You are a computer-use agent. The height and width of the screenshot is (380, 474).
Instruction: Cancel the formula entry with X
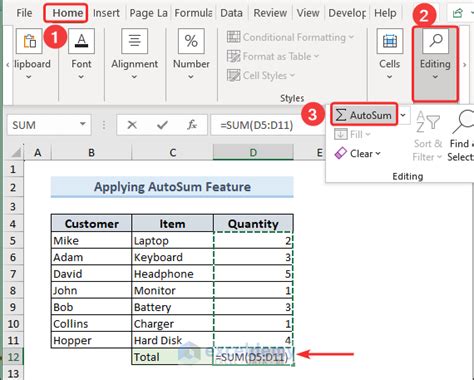(x=132, y=125)
